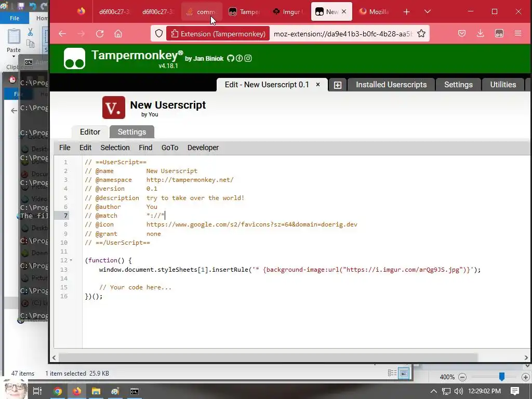Create a new userscript with plus tab
This screenshot has width=532, height=399.
(x=338, y=85)
